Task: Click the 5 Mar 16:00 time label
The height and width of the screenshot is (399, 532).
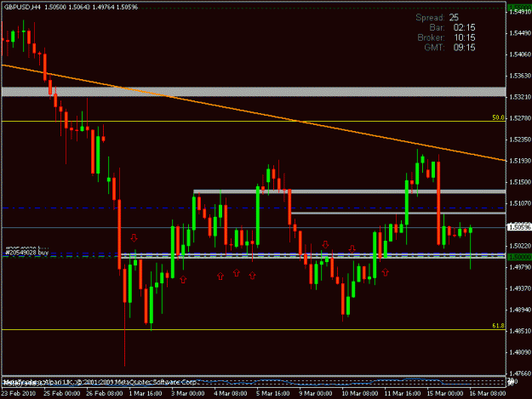Action: point(272,393)
